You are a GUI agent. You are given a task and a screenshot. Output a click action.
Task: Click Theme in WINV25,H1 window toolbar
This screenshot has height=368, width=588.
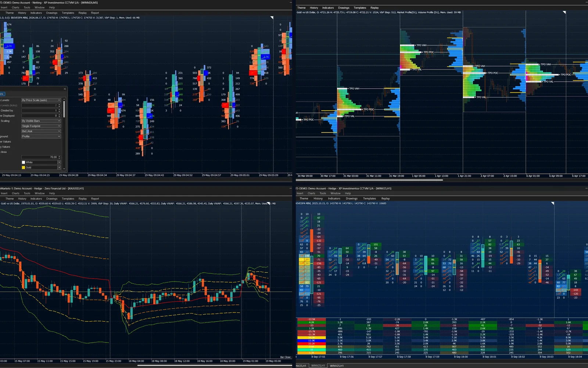click(304, 198)
